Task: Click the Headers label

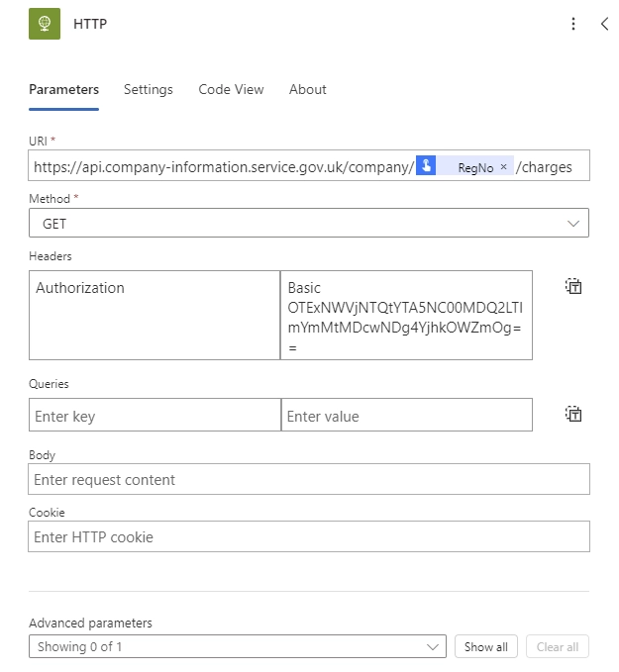Action: point(51,256)
